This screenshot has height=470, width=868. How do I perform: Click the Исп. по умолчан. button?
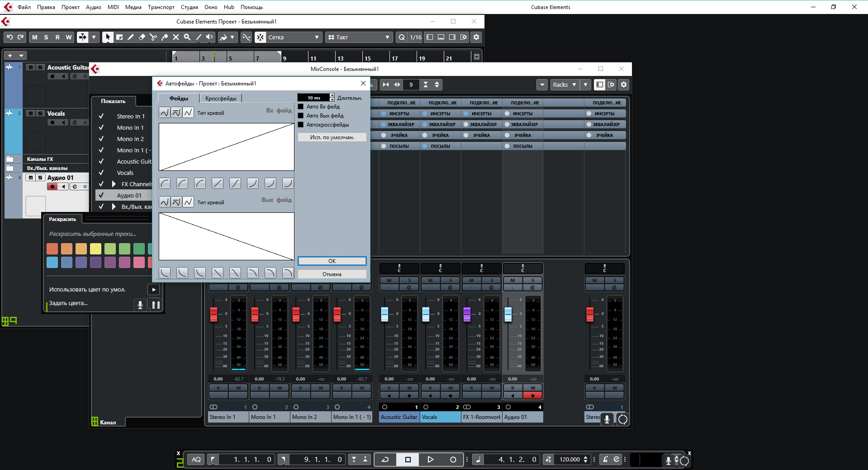(x=332, y=137)
